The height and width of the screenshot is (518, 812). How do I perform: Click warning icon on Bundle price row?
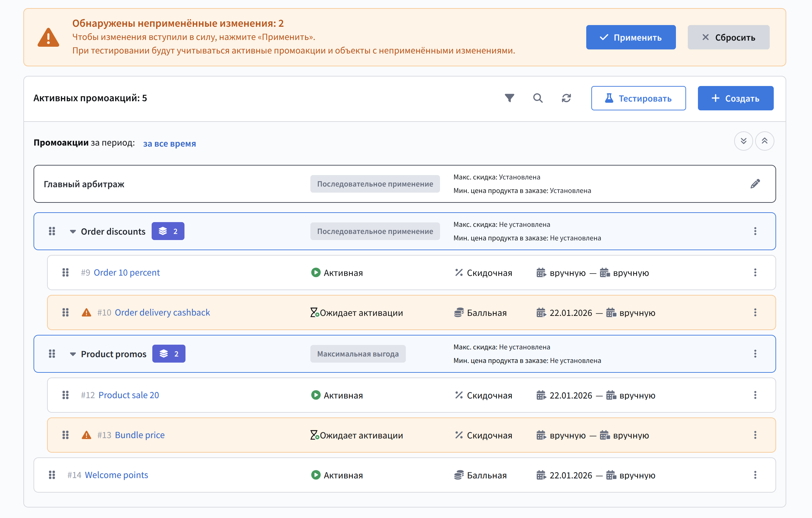(x=87, y=435)
